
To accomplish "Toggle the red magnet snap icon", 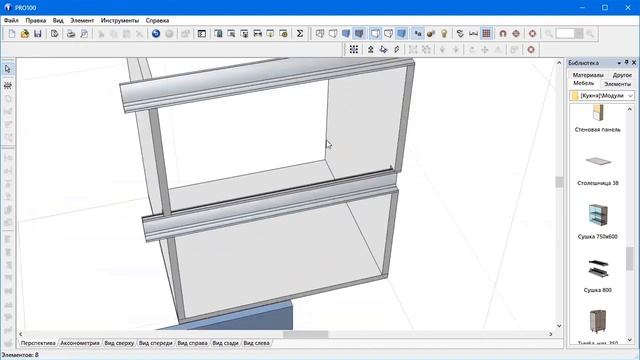I will (x=503, y=34).
